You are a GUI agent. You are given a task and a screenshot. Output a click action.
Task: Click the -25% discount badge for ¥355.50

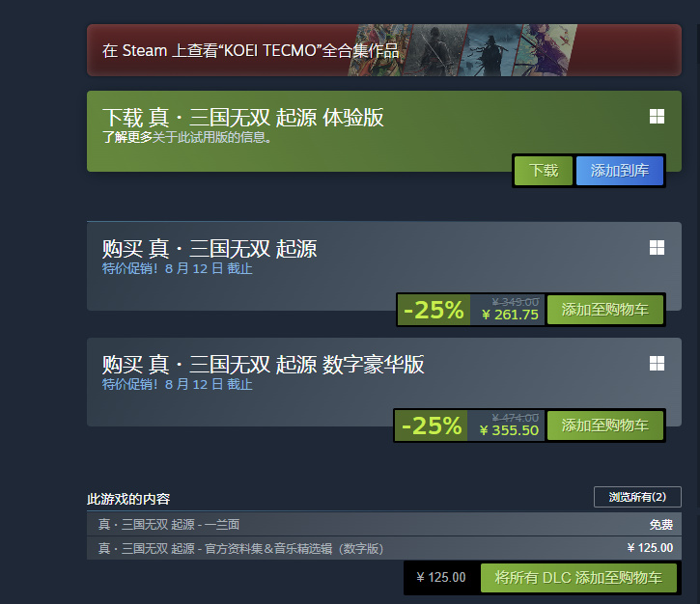point(432,426)
